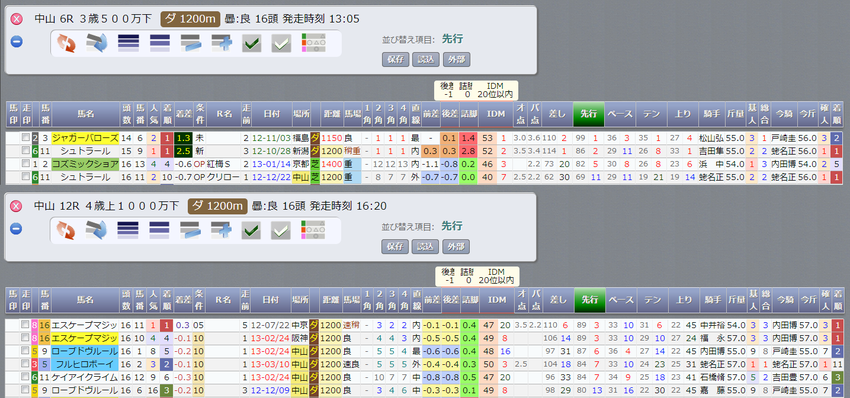The image size is (850, 398).
Task: Tick the checkbox for コズミックショア row
Action: pos(25,164)
